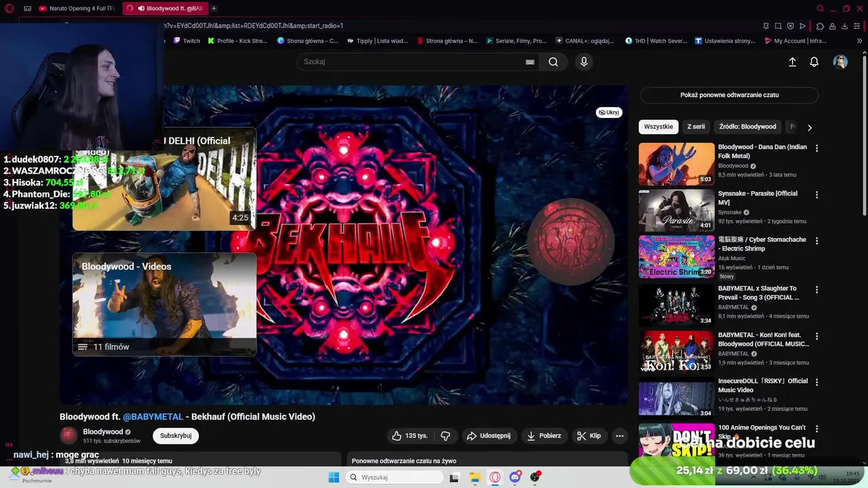Open the Profile - Kick Stre... bookmark
Viewport: 868px width, 488px height.
point(237,41)
